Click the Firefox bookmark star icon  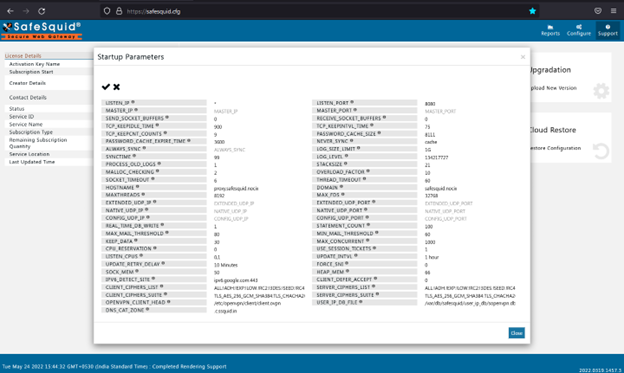tap(532, 11)
